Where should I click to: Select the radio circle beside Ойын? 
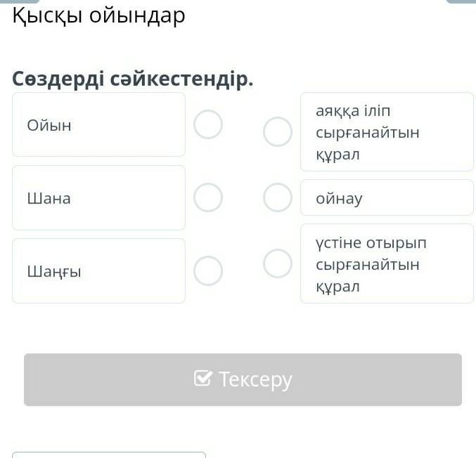coord(208,125)
